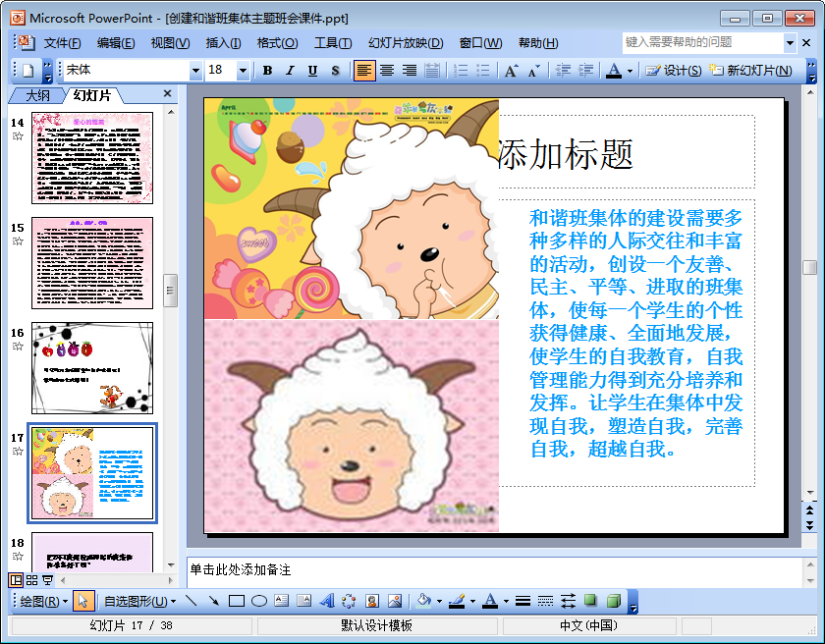The width and height of the screenshot is (825, 644).
Task: Open the 插入(I) menu
Action: coord(223,43)
